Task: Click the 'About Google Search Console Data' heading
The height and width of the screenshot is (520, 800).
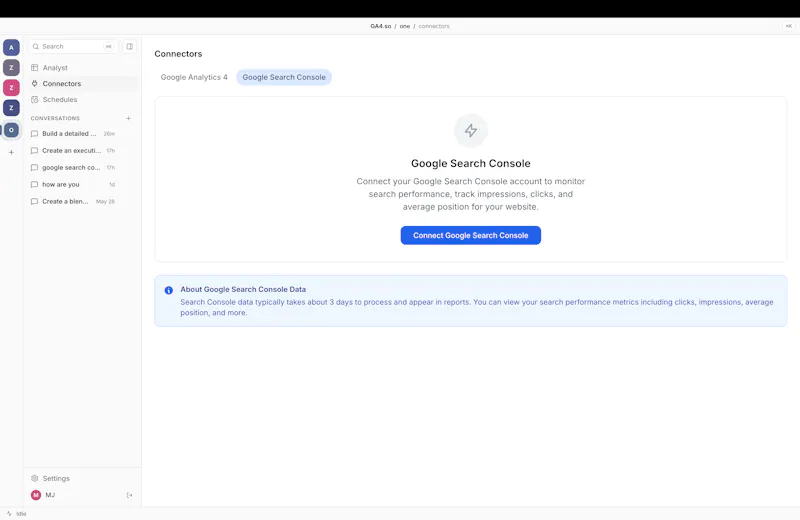Action: pos(243,289)
